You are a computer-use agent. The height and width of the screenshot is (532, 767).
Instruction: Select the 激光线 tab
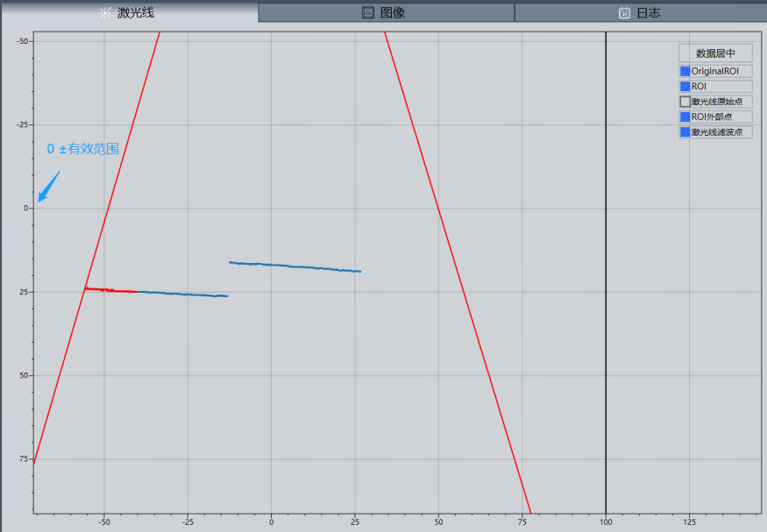[129, 12]
